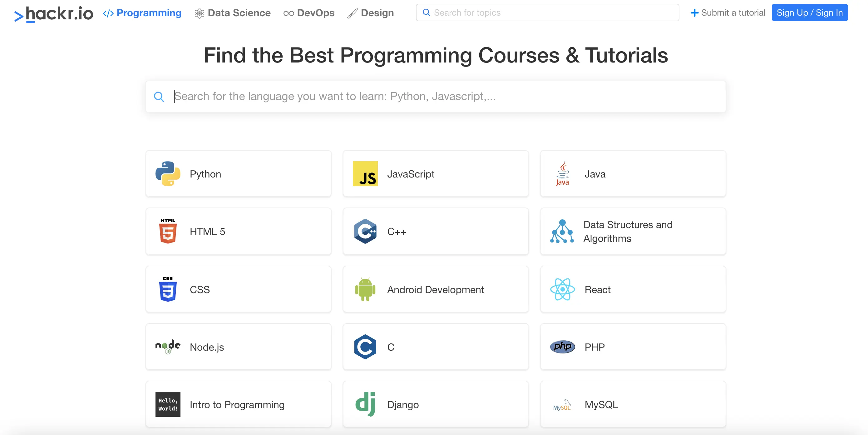
Task: Open the Java card label
Action: (x=595, y=174)
